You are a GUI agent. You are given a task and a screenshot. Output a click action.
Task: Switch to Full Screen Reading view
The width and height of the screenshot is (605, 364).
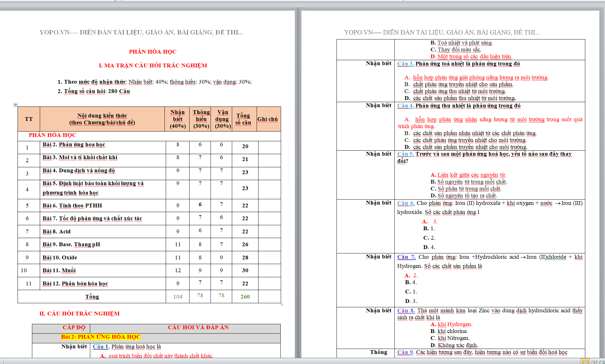(594, 362)
